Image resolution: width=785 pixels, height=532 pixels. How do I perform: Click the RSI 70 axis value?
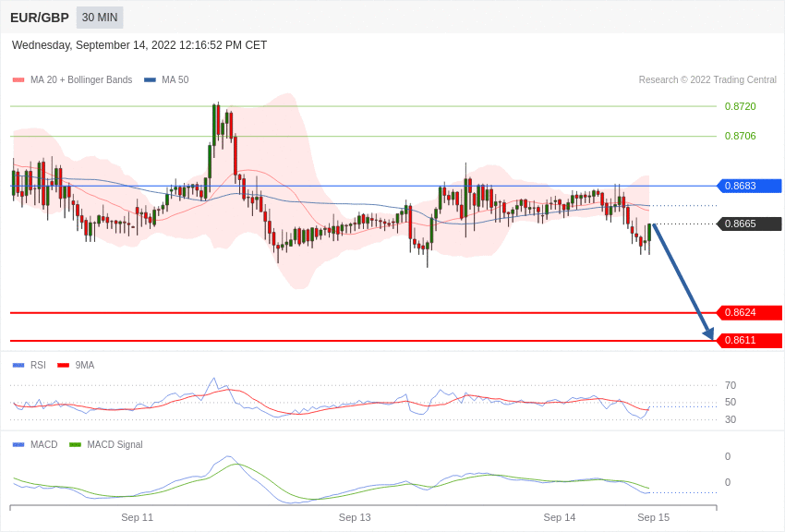point(731,385)
